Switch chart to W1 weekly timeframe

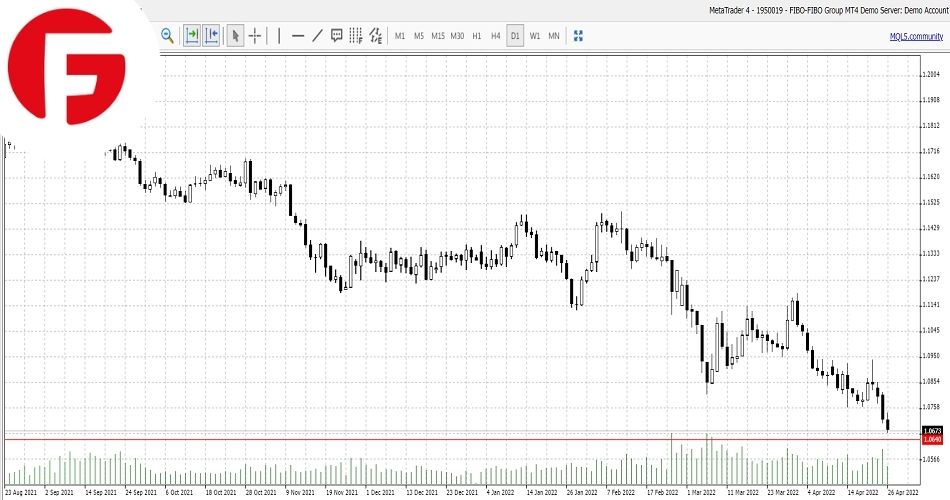535,36
